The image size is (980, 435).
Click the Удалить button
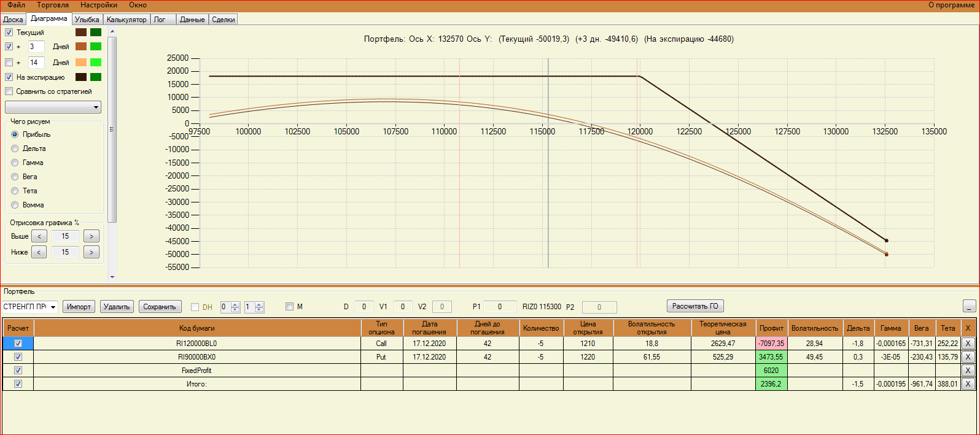click(x=117, y=307)
